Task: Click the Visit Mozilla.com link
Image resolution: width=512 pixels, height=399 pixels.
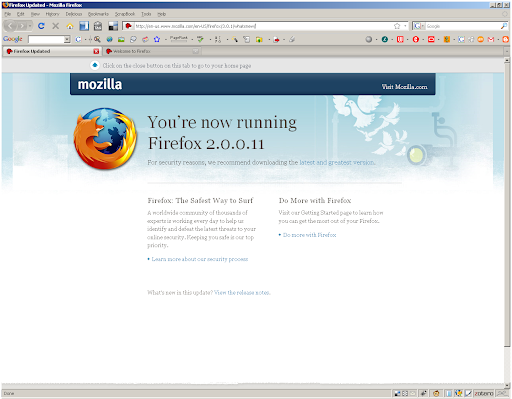Action: [404, 87]
